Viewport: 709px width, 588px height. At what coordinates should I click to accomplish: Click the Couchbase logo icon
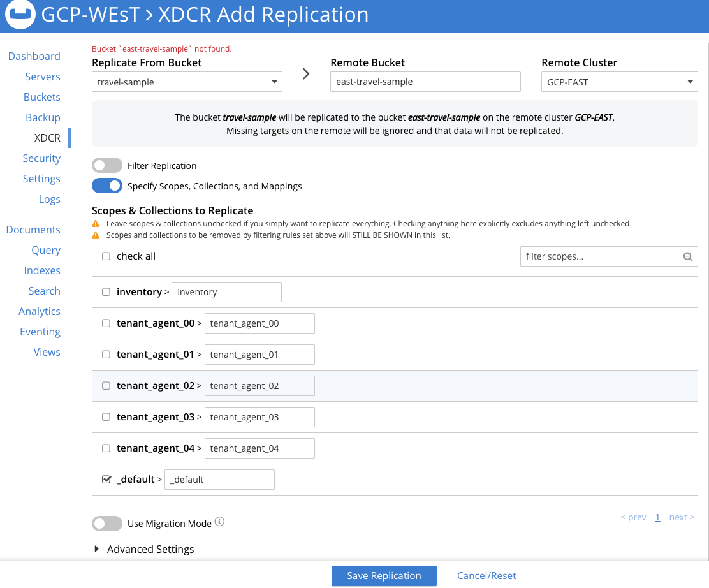(x=20, y=14)
